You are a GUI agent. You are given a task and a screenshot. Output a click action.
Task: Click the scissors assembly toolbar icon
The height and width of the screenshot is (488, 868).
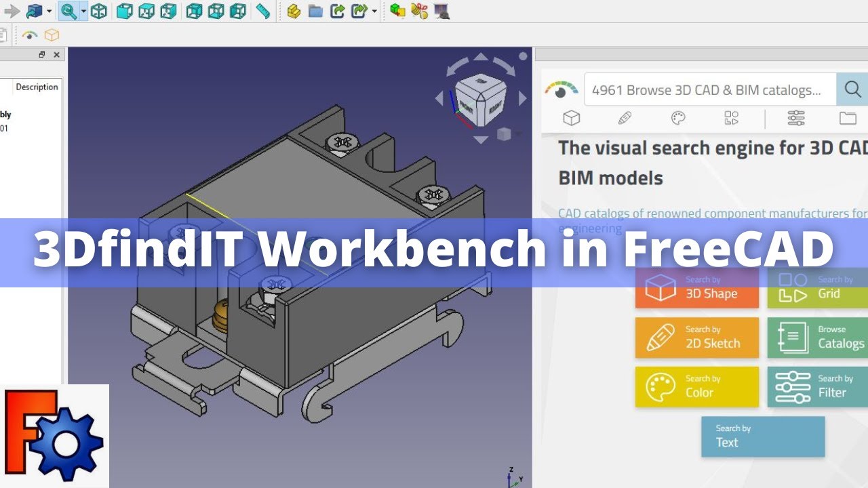420,11
